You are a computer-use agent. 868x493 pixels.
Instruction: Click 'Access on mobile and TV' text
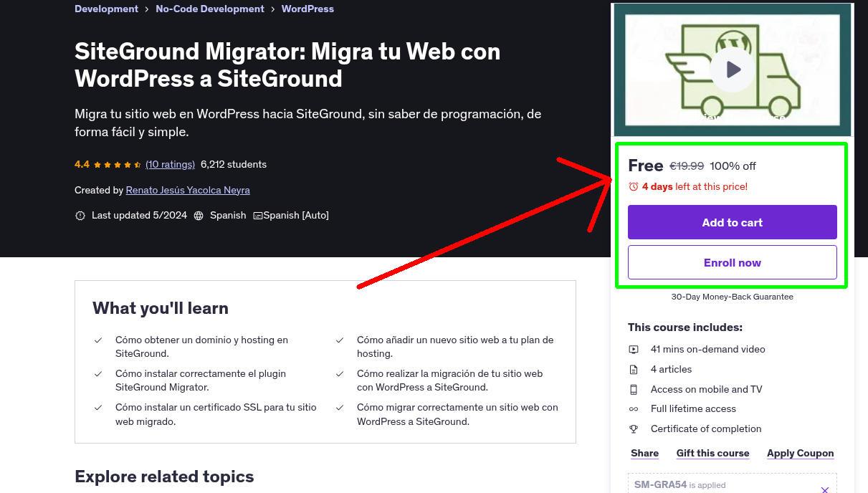(707, 390)
